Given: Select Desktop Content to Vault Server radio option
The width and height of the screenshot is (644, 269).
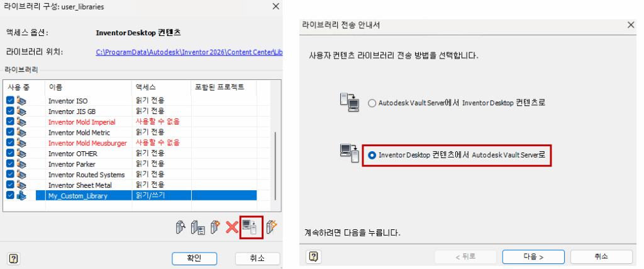Looking at the screenshot, I should pyautogui.click(x=372, y=156).
